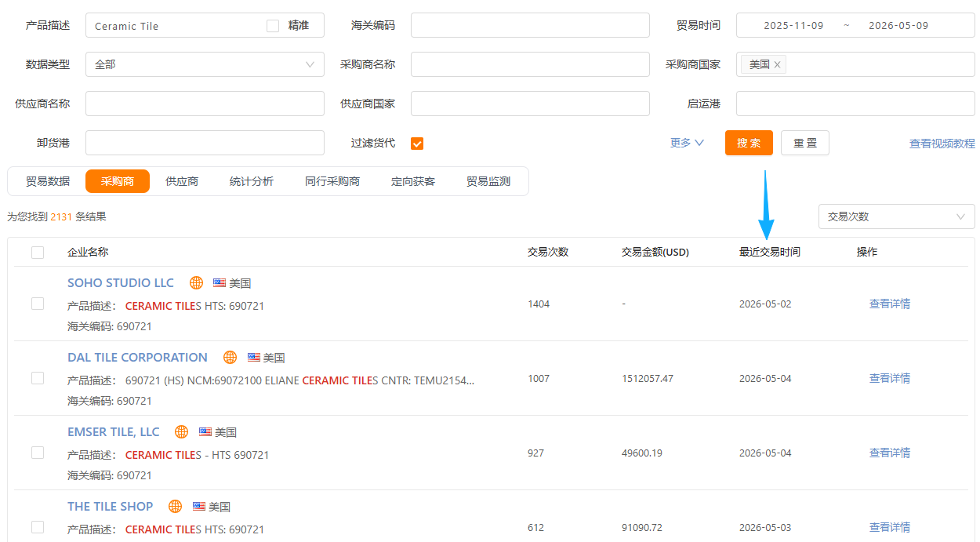Select all rows with header checkbox
Image resolution: width=980 pixels, height=542 pixels.
[x=38, y=253]
